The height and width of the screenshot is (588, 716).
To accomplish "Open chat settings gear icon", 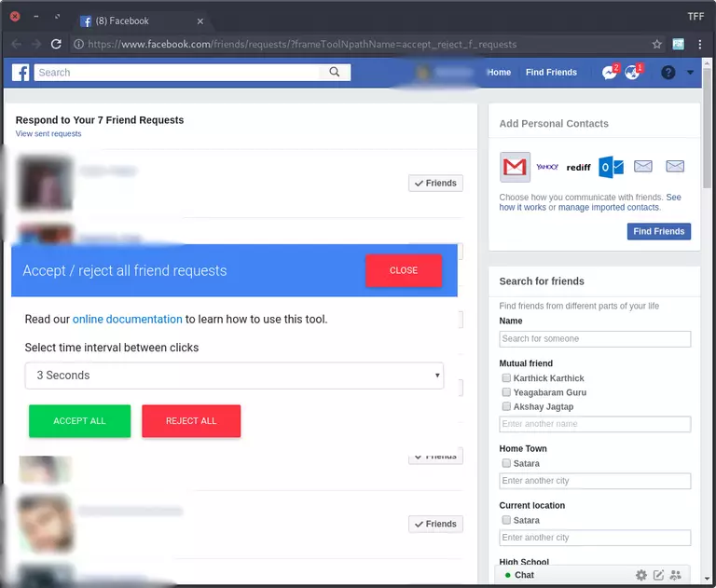I will 641,575.
